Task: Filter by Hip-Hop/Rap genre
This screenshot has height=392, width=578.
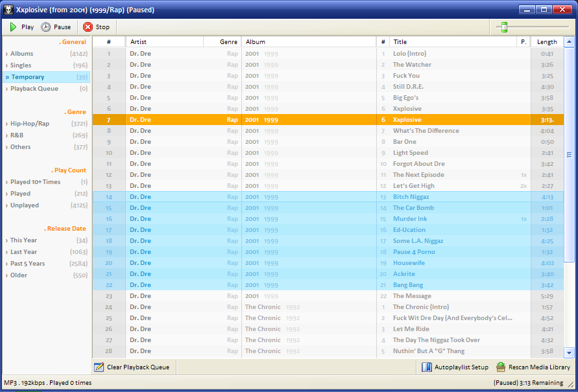Action: point(47,124)
